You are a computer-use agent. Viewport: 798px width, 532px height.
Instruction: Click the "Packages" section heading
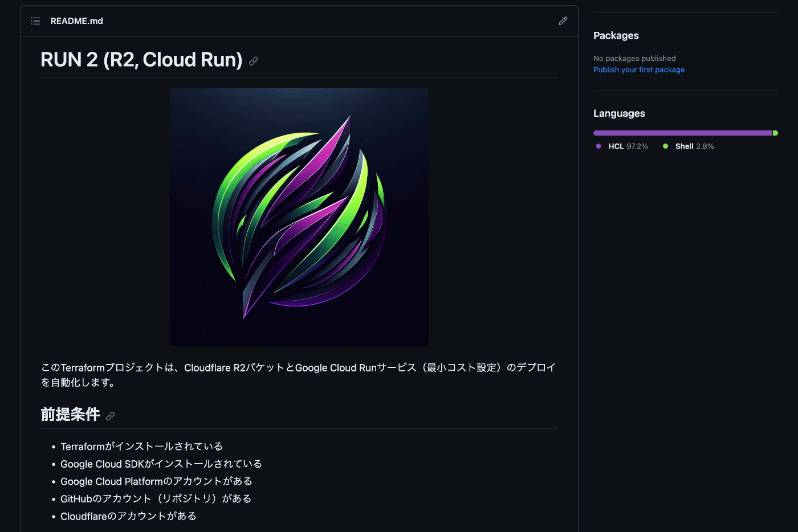coord(616,35)
